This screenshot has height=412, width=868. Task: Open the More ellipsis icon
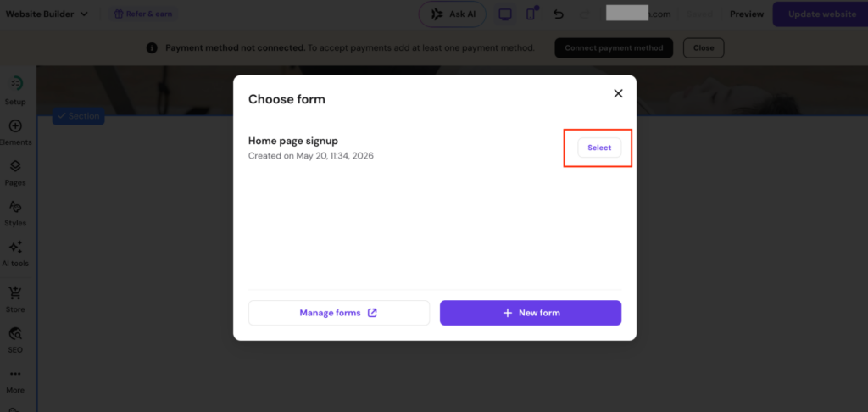(15, 375)
